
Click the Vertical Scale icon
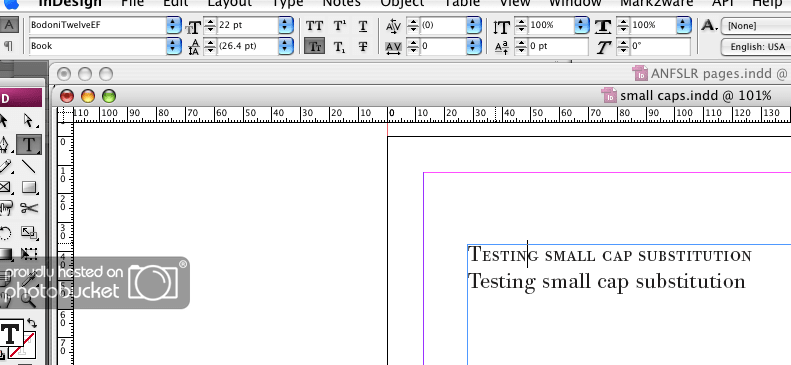tap(501, 26)
